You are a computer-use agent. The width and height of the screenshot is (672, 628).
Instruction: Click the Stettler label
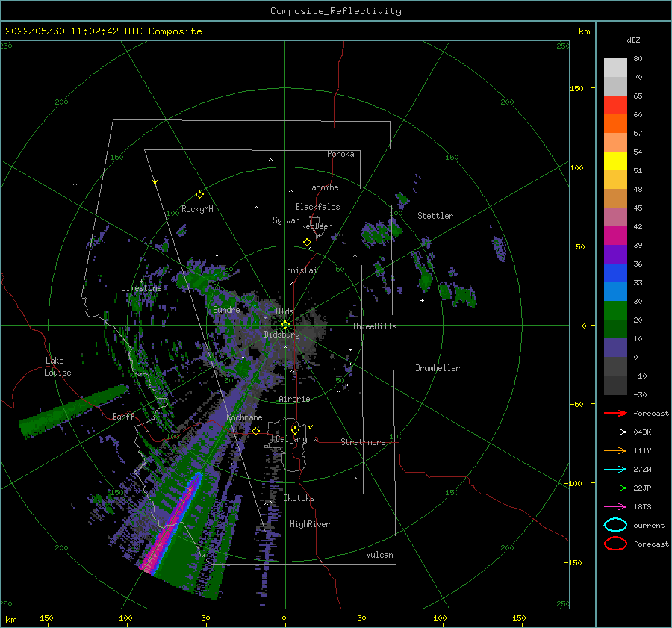pos(435,216)
